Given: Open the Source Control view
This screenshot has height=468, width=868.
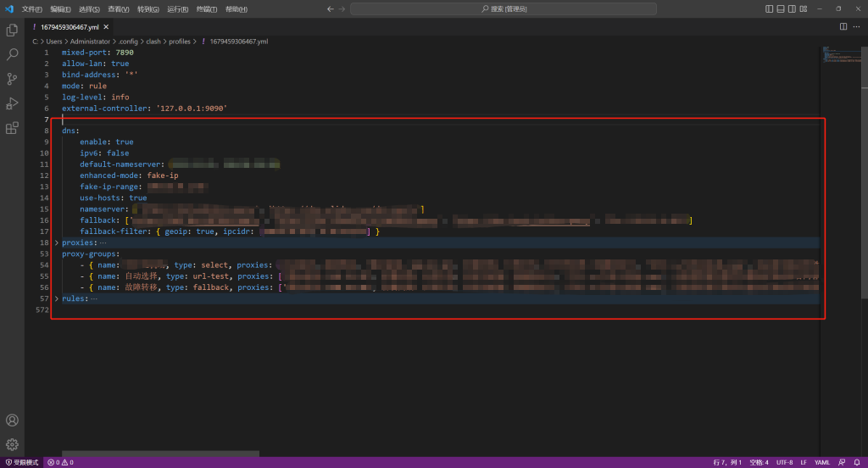Looking at the screenshot, I should point(12,79).
